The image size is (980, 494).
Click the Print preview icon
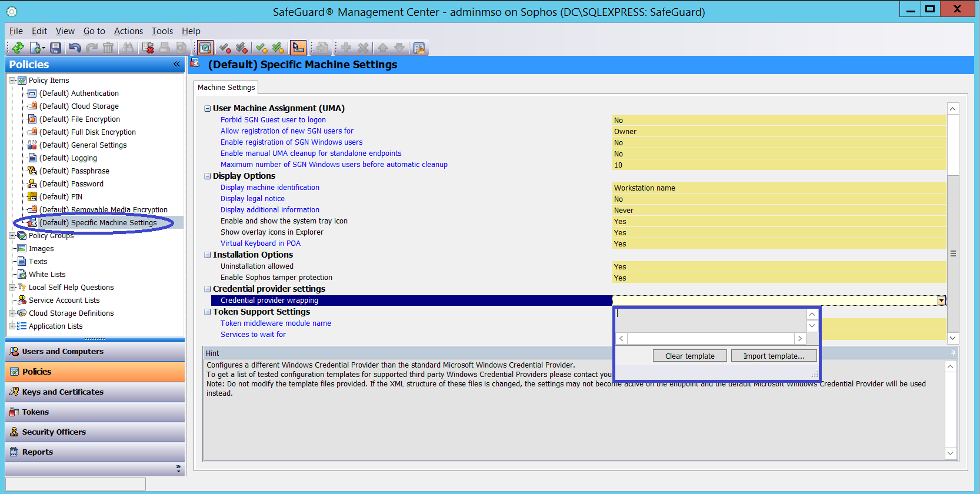182,48
